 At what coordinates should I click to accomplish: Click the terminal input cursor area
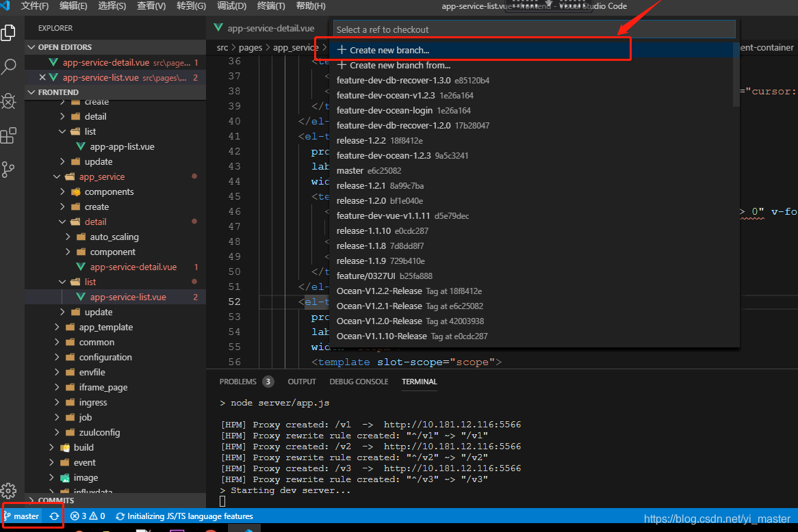(x=222, y=501)
